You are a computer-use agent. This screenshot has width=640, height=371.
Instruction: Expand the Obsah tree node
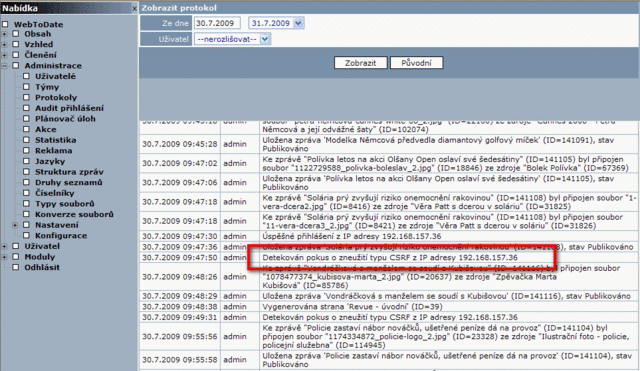[4, 34]
